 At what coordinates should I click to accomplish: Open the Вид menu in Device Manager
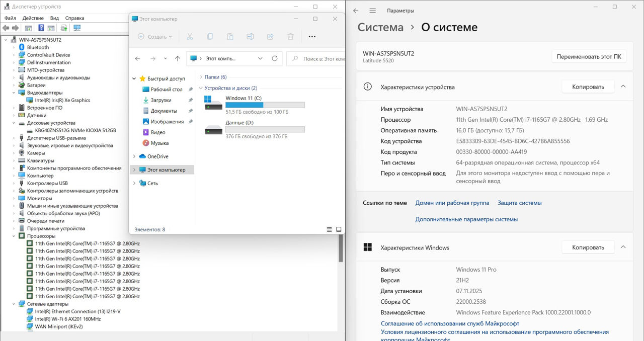[x=54, y=18]
